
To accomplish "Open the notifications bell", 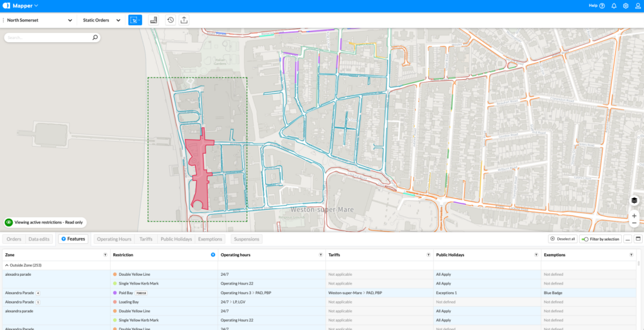I will point(614,6).
